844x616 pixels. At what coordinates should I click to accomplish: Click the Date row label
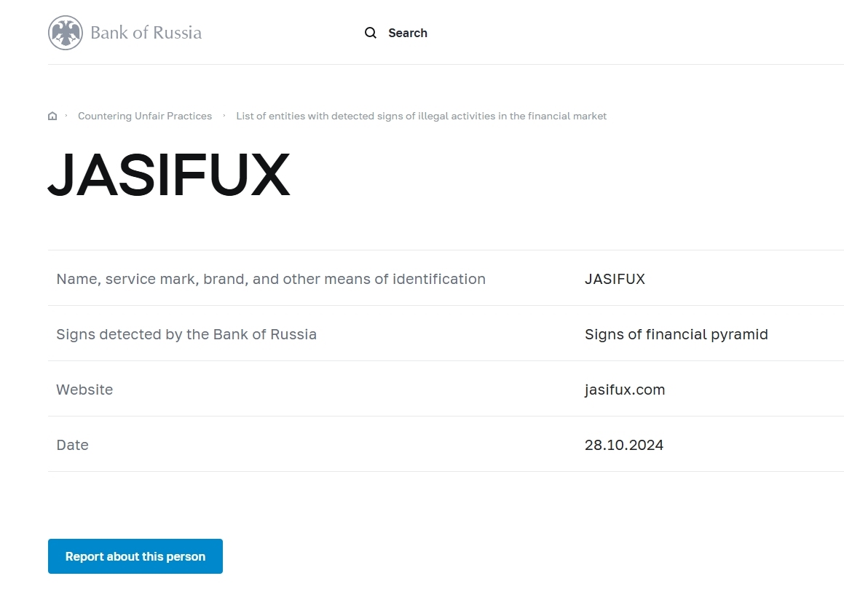click(x=72, y=445)
